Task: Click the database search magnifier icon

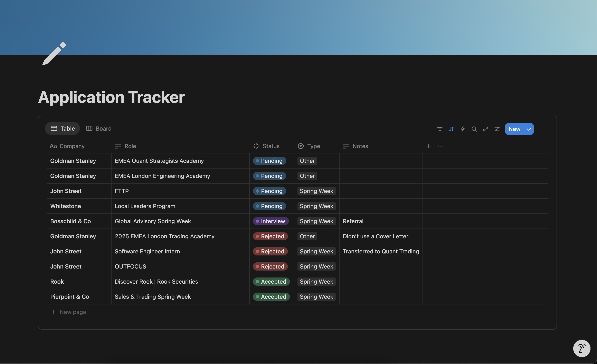Action: (474, 129)
